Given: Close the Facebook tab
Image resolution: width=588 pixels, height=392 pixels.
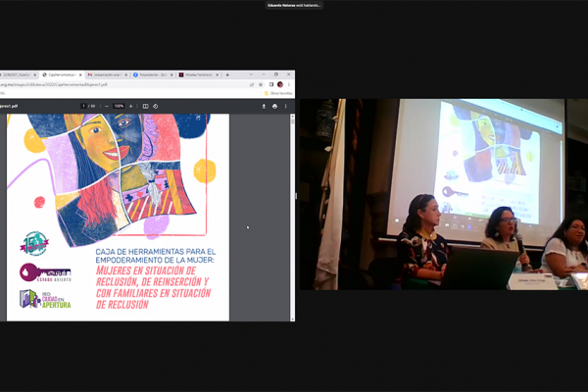Looking at the screenshot, I should [x=171, y=75].
